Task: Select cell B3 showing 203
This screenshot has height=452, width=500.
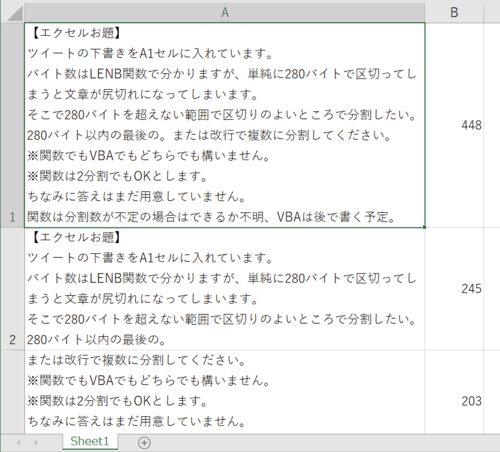Action: click(454, 392)
